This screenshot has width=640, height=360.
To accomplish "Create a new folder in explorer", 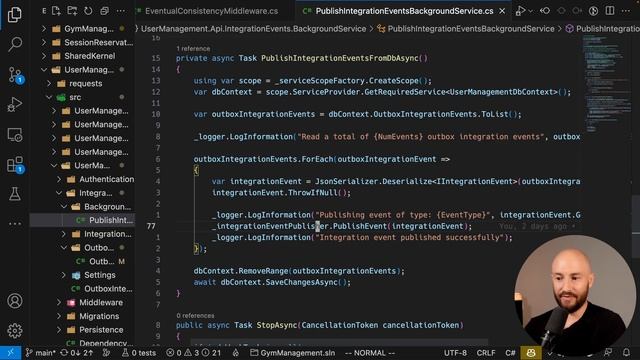I will click(x=72, y=11).
